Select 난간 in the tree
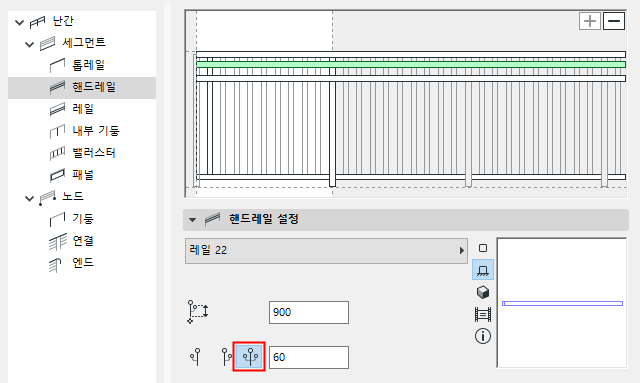This screenshot has height=383, width=640. tap(63, 21)
